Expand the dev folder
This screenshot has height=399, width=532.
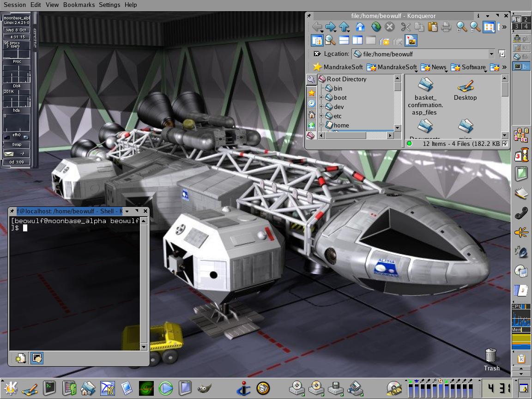click(x=321, y=107)
